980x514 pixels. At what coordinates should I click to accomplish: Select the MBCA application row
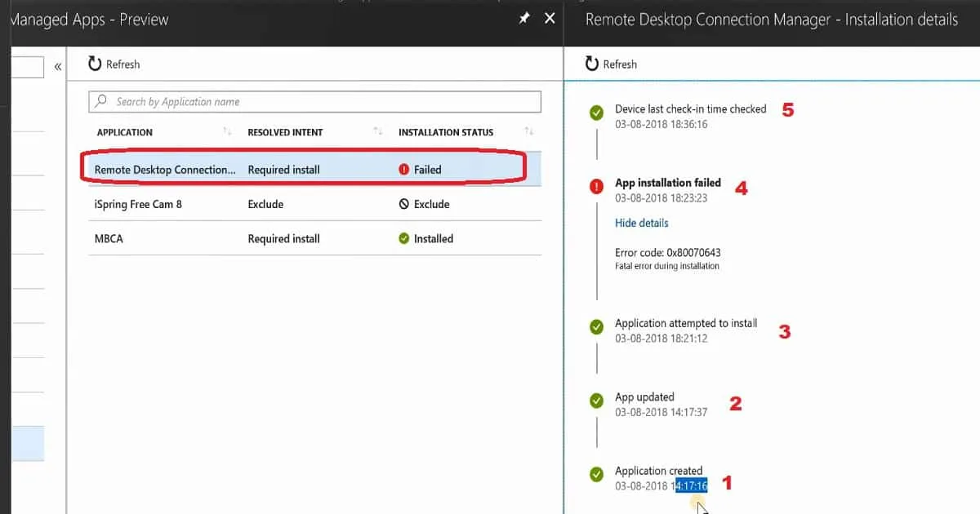(109, 239)
